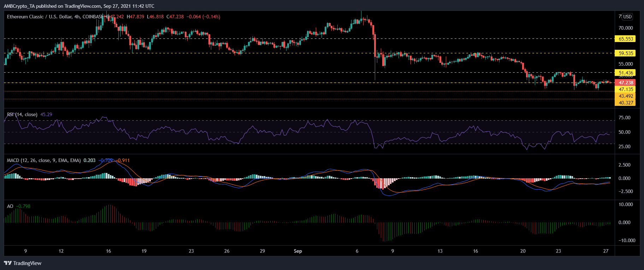Click the MACD (12, 26, close, 9, EMA, EMA) label
Viewport: 644px width, 270px height.
point(44,160)
